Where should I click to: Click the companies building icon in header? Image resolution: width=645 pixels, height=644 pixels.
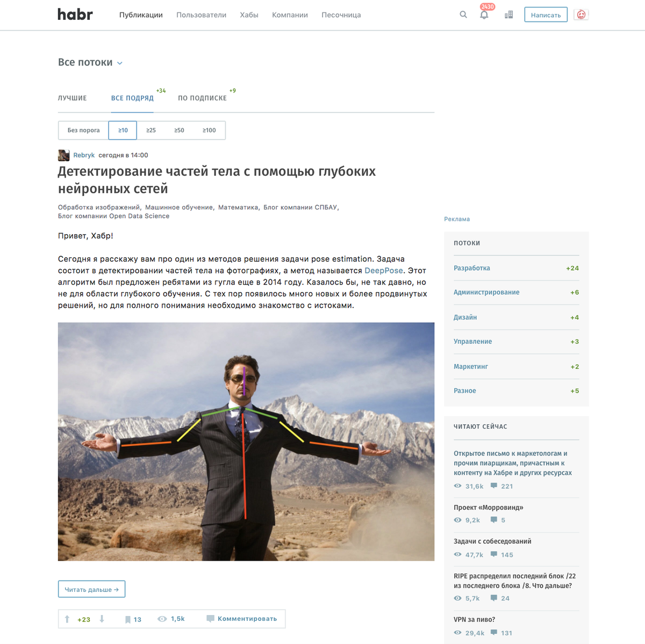click(x=508, y=15)
